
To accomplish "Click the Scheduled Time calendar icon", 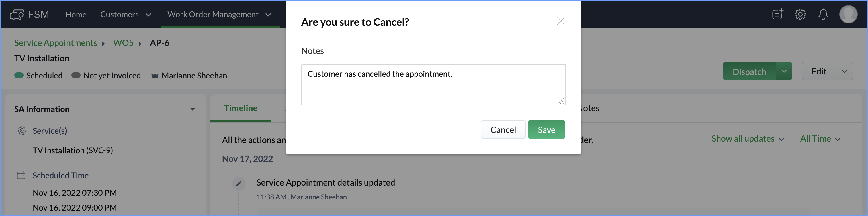I will (21, 175).
